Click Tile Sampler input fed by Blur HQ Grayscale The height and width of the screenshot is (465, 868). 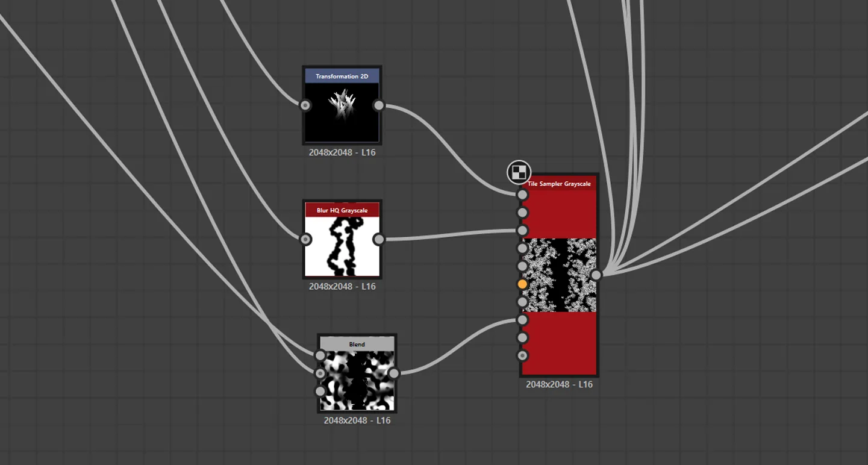point(522,230)
